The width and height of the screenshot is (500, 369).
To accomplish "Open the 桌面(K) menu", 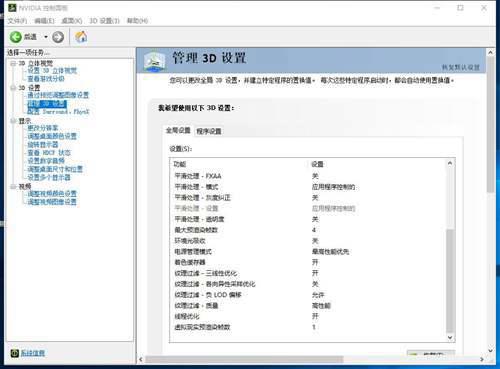I will (x=72, y=21).
